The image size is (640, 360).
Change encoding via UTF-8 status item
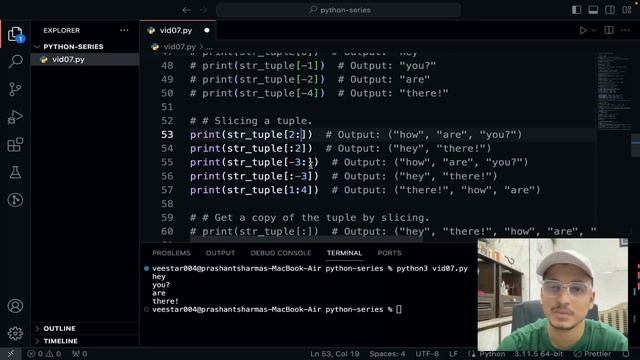click(427, 354)
